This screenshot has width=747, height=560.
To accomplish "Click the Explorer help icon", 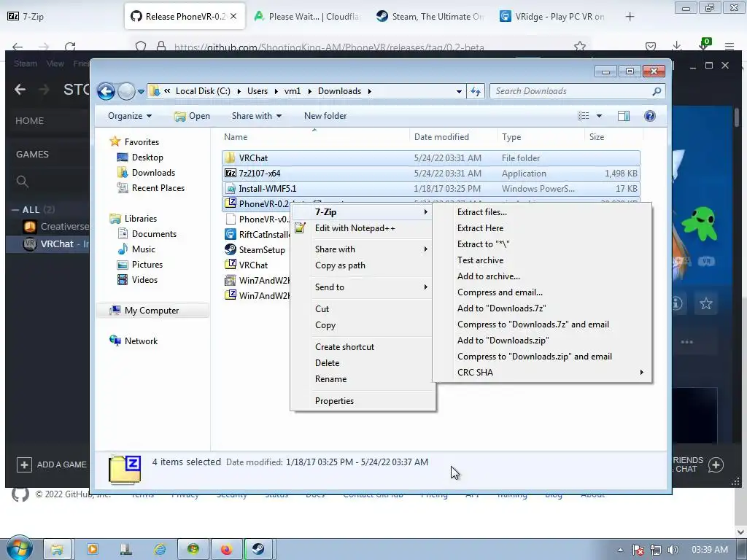I will pos(650,116).
